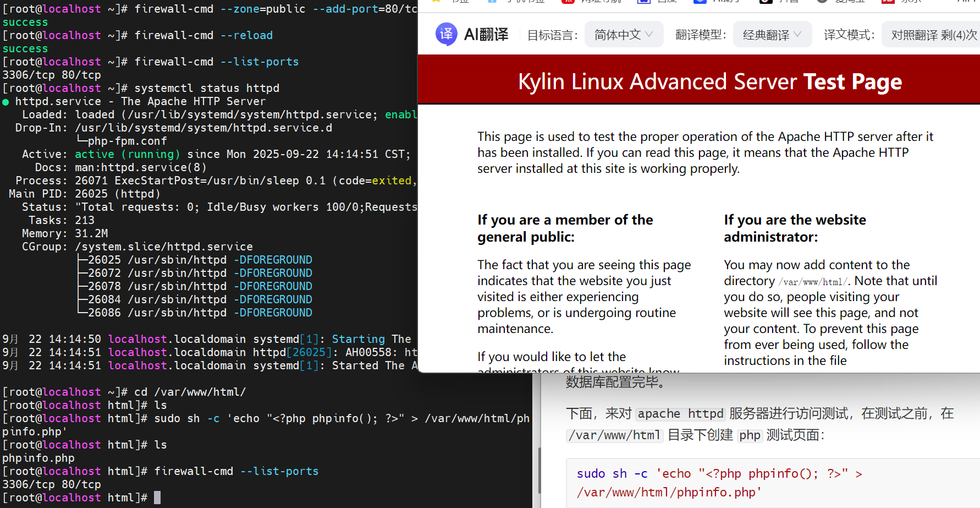Click the httpd[26025] AH00558 log line

point(209,352)
